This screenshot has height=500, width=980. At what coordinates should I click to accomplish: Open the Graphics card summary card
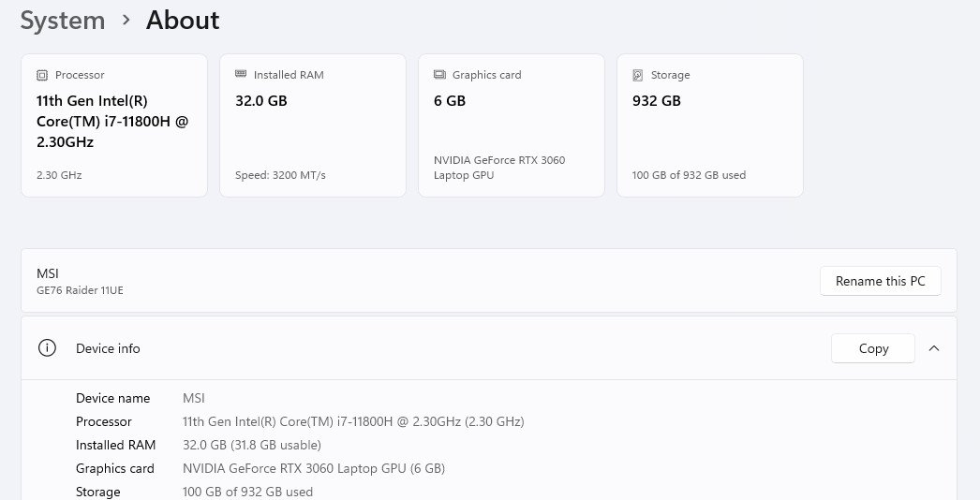(x=512, y=125)
